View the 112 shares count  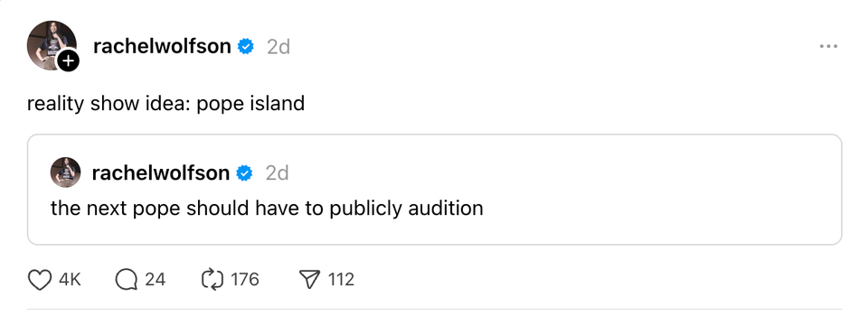tap(341, 280)
